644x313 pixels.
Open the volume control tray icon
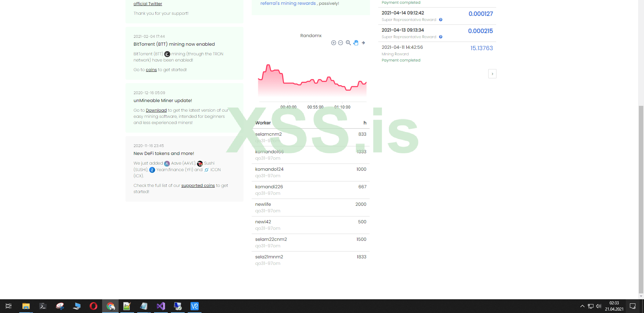[x=599, y=306]
